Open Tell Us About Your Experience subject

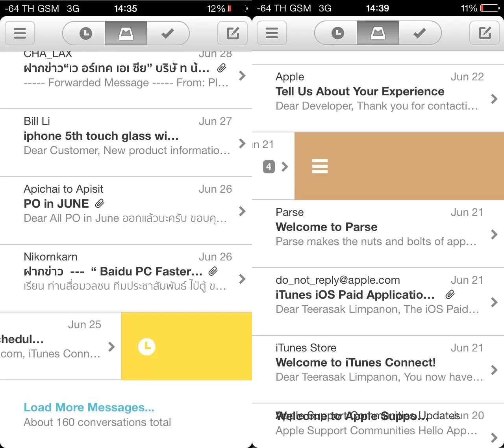point(360,91)
